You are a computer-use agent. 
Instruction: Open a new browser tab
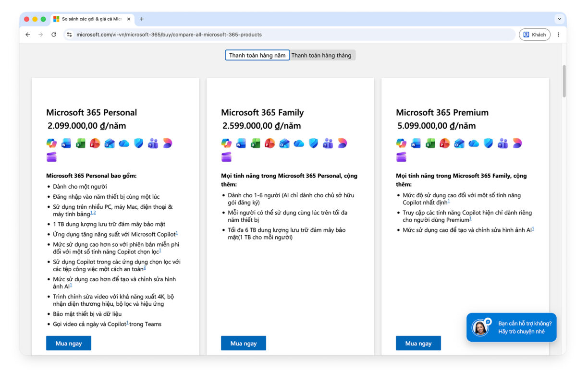coord(142,19)
